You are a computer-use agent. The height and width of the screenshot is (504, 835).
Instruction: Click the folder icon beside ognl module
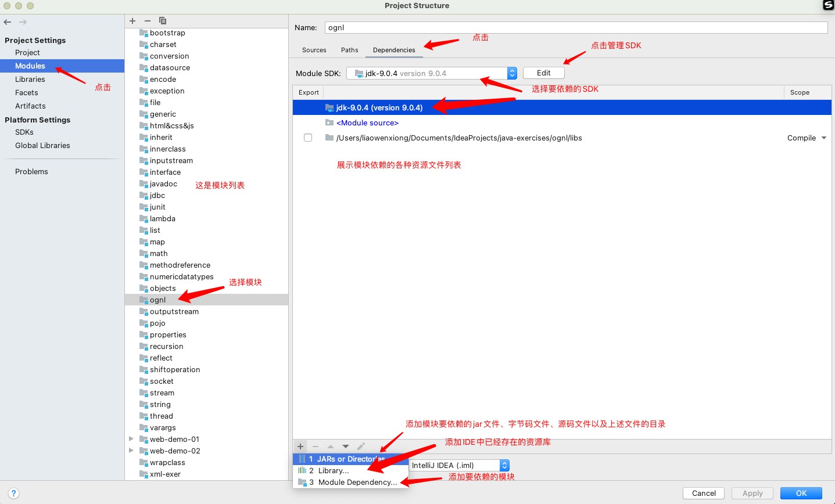tap(144, 300)
